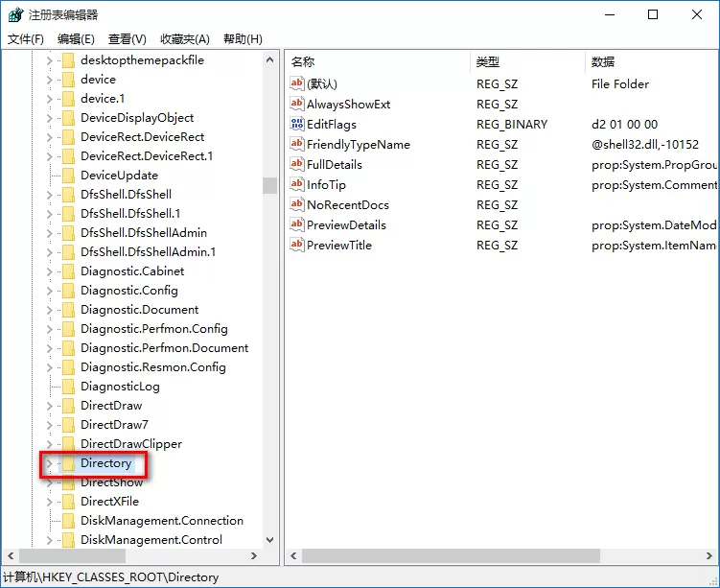This screenshot has height=588, width=720.
Task: Click the string icon of FullDetails value
Action: point(297,164)
